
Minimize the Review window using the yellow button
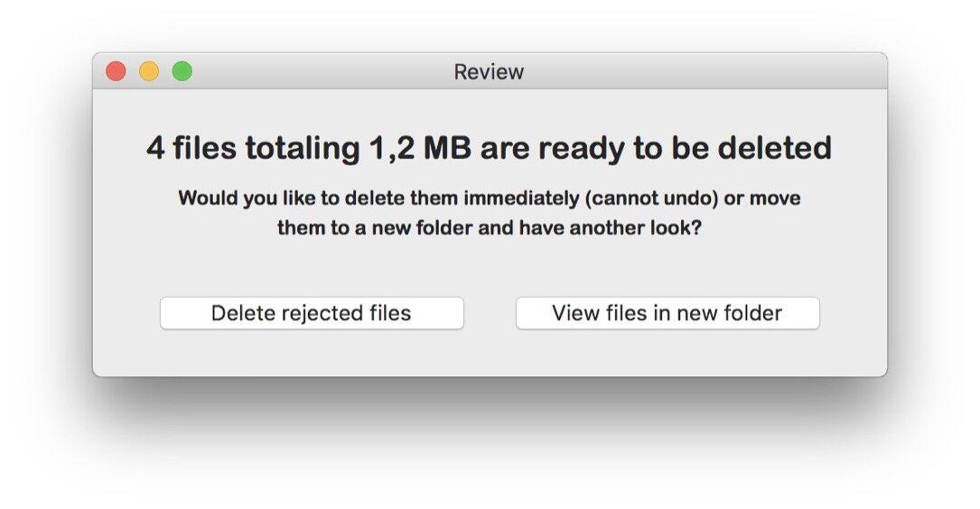coord(149,71)
